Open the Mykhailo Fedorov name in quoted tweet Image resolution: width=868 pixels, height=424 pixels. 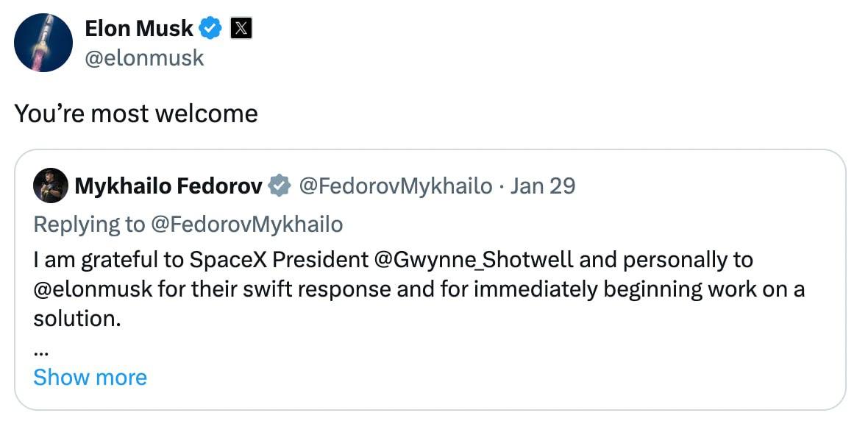pyautogui.click(x=168, y=186)
